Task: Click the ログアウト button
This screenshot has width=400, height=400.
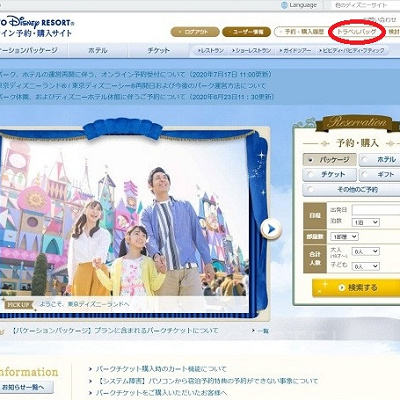Action: click(x=195, y=32)
